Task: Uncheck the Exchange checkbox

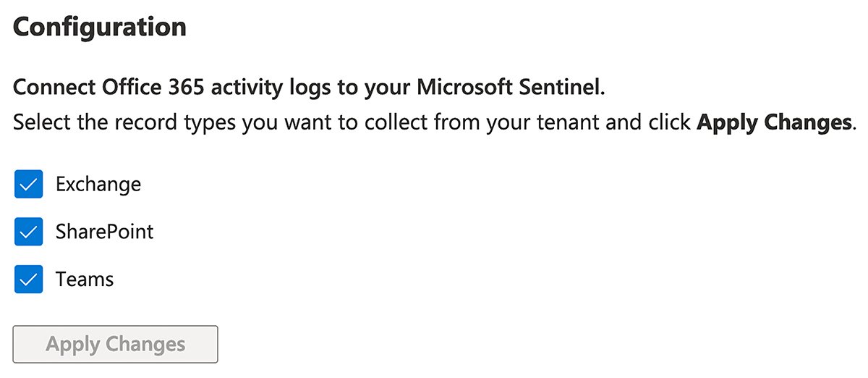Action: pyautogui.click(x=29, y=185)
